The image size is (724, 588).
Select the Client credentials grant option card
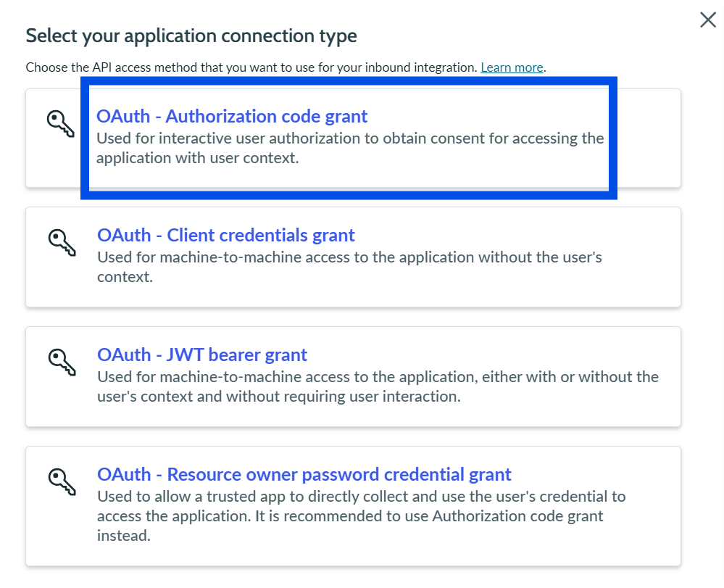[353, 257]
